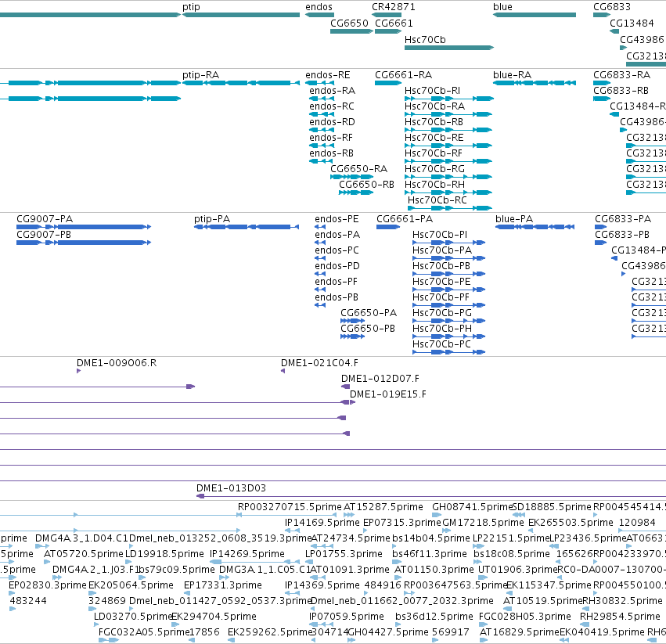Click protein label "Hsc70Cb-PI"
Screen dimensions: 666x644
pyautogui.click(x=440, y=235)
